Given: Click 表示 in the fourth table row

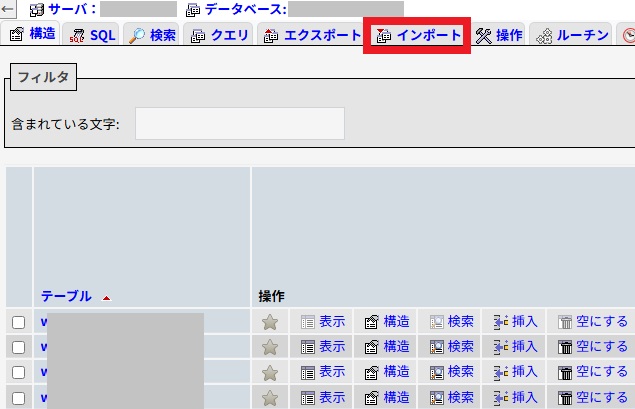Looking at the screenshot, I should point(323,398).
